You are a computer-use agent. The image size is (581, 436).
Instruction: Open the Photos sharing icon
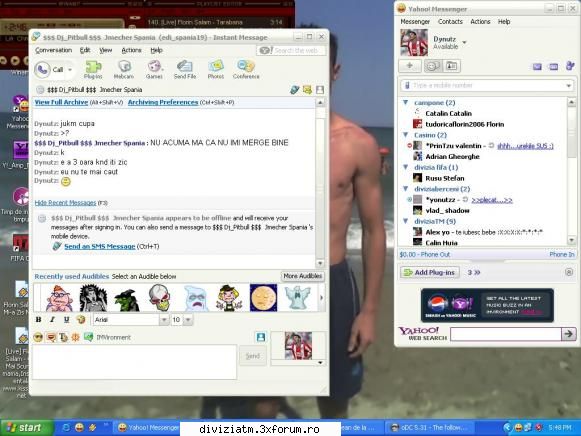pos(216,70)
